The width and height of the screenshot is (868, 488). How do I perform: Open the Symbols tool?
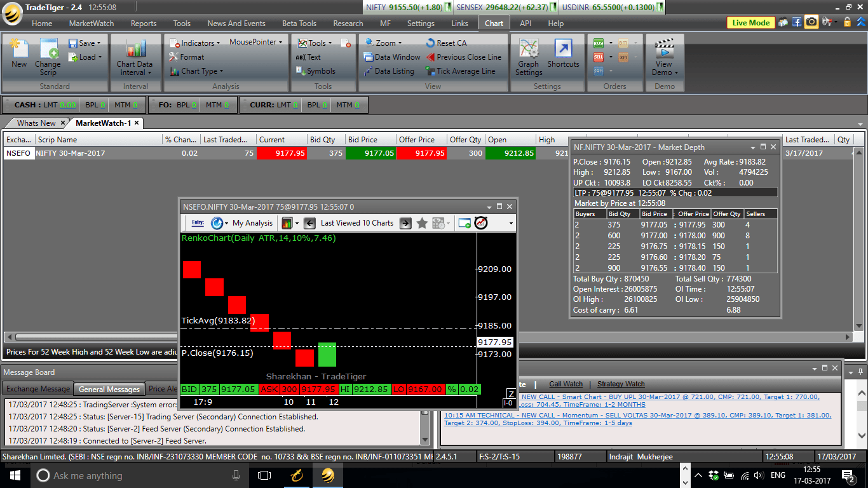316,71
